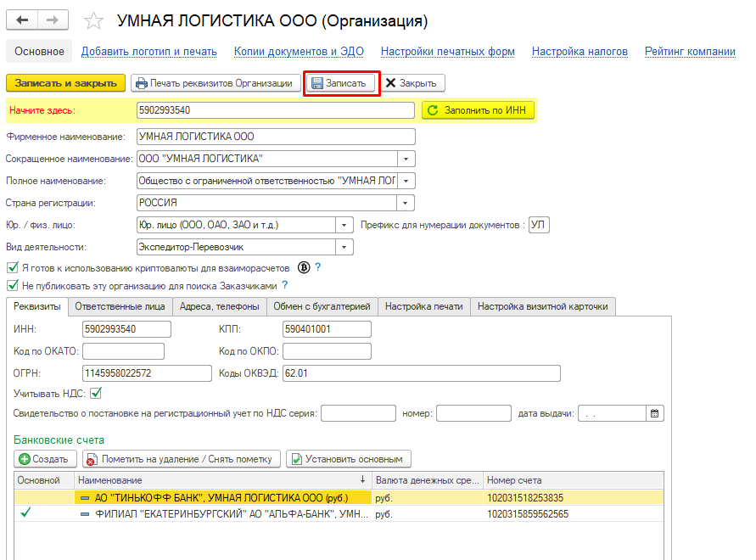Click the Код по ОКПО field
The height and width of the screenshot is (560, 756).
[327, 351]
